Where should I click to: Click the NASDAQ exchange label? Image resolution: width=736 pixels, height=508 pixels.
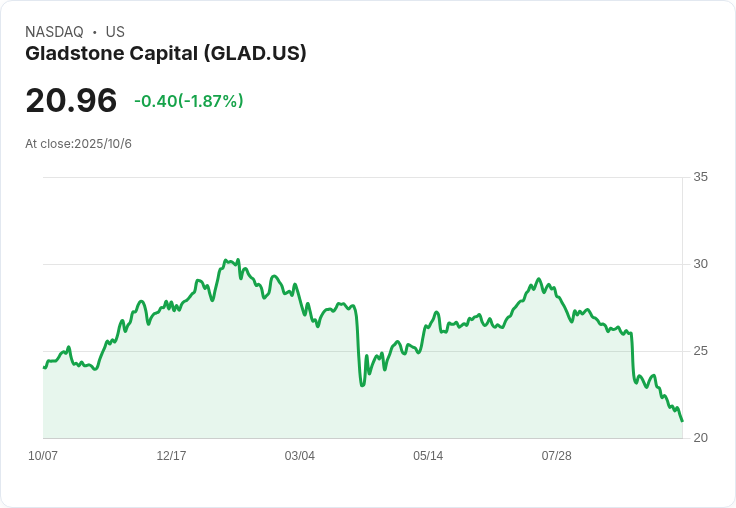pyautogui.click(x=54, y=32)
